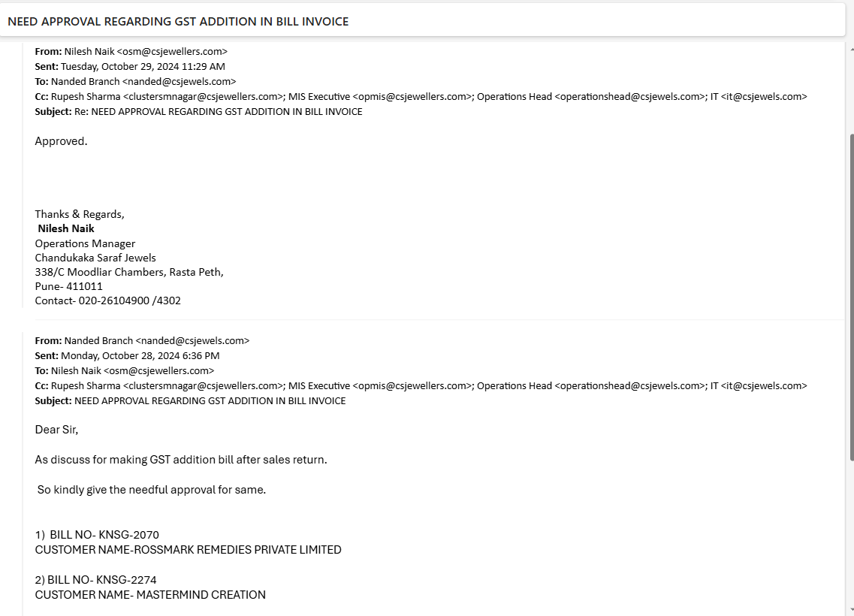Click operationshead@csjewels.com in second Cc line
This screenshot has width=854, height=616.
pyautogui.click(x=630, y=385)
